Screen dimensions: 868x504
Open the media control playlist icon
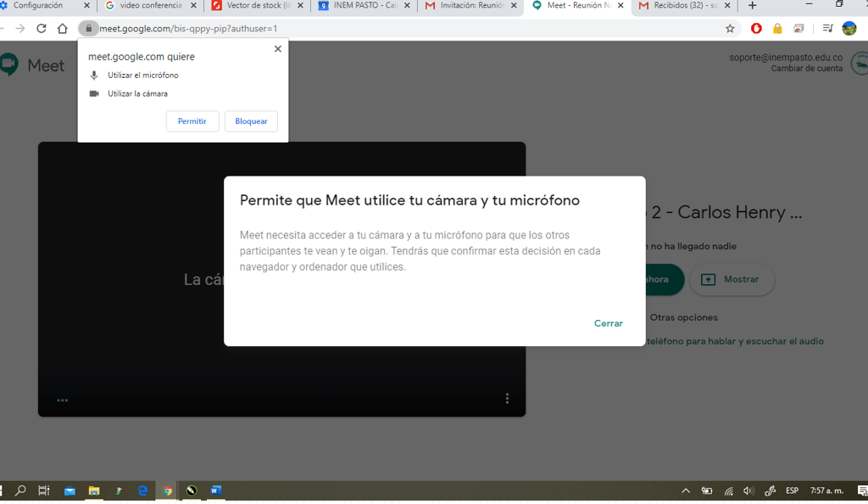coord(827,28)
